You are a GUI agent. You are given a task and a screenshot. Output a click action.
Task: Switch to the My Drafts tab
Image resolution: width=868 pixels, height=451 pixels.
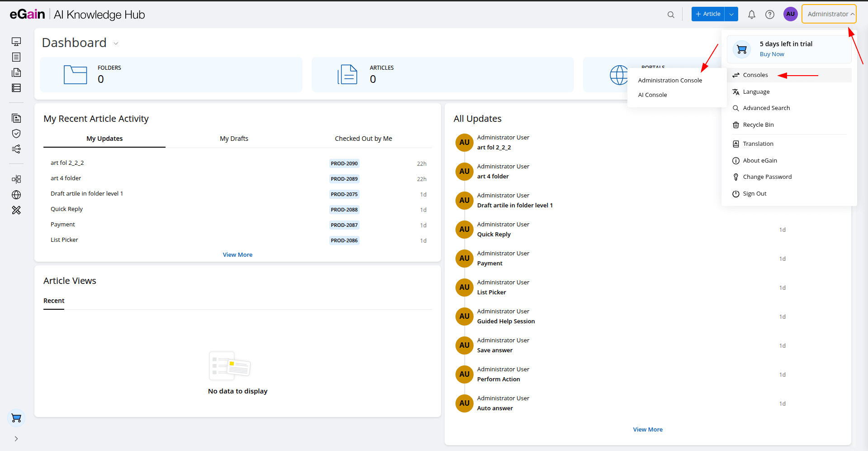coord(234,139)
